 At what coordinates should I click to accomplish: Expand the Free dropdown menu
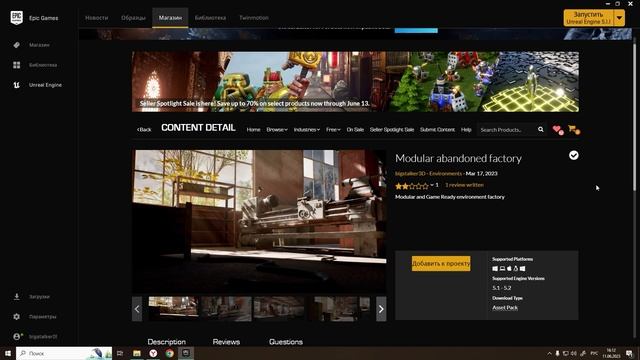click(333, 129)
